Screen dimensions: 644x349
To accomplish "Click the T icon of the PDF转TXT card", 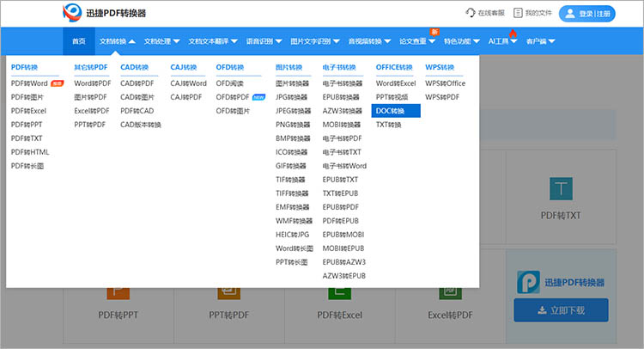I will (x=561, y=188).
